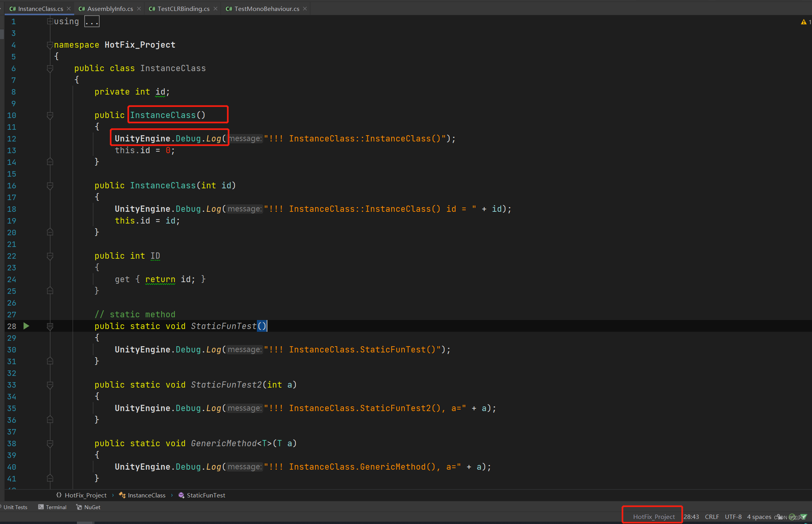Switch to the InstanceClass.cs tab
Screen dimensions: 812x524
36,9
